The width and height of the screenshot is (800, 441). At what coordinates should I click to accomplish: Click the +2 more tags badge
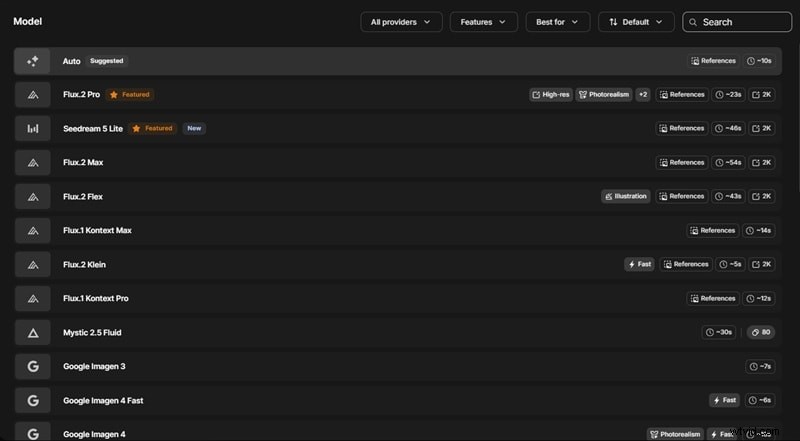pos(643,95)
